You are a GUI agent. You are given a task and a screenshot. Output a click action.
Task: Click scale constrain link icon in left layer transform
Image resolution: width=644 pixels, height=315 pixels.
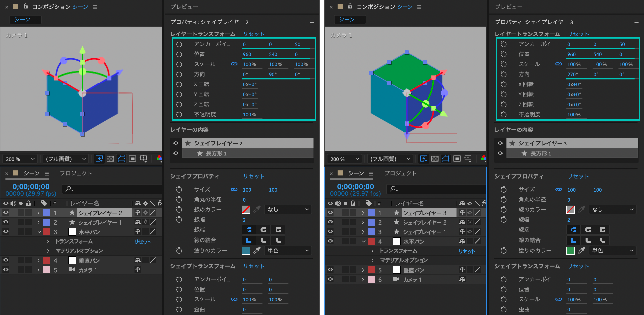[234, 64]
